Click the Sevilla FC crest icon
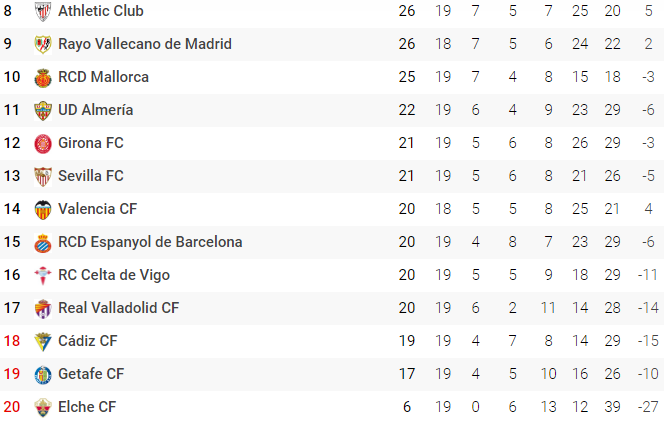The image size is (664, 424). 43,176
